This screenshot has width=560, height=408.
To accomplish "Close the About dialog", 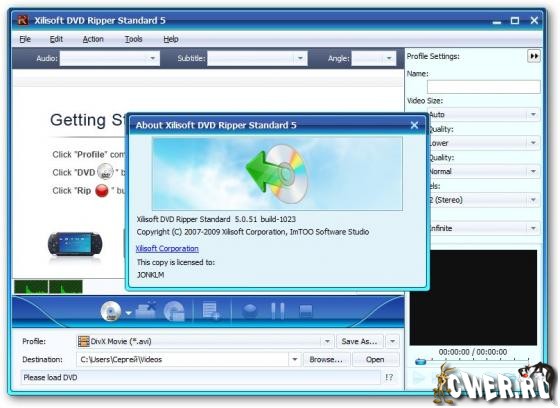I will pos(414,125).
